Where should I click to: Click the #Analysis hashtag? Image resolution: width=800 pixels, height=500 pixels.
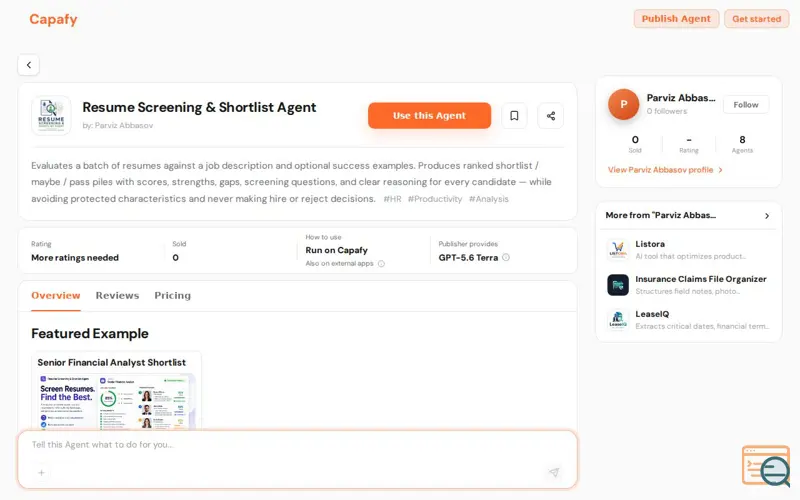point(489,199)
